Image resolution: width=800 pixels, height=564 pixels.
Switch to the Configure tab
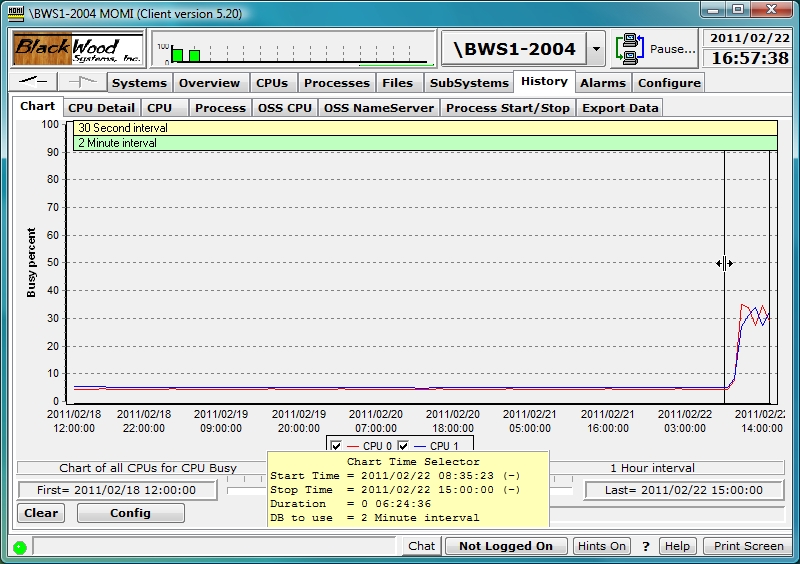tap(669, 83)
